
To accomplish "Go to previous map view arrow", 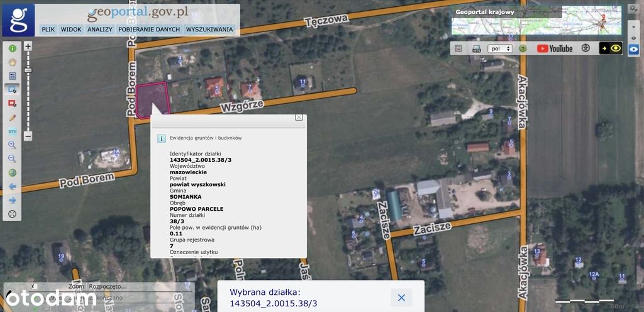I will coord(13,186).
